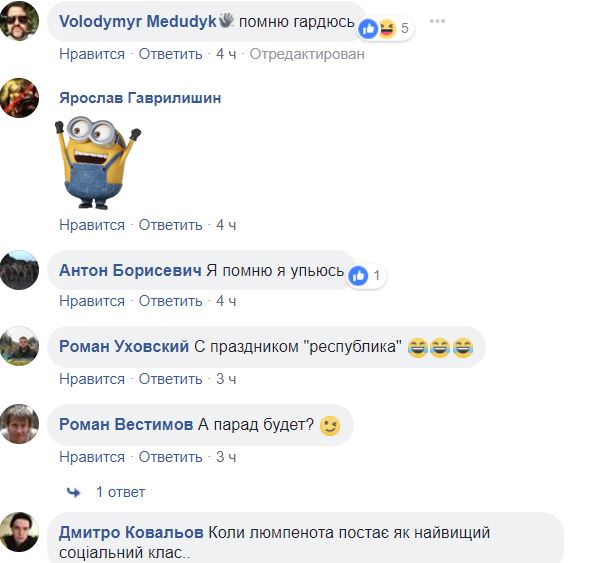
Task: Click Антон Борисевич's profile picture
Action: tap(19, 270)
